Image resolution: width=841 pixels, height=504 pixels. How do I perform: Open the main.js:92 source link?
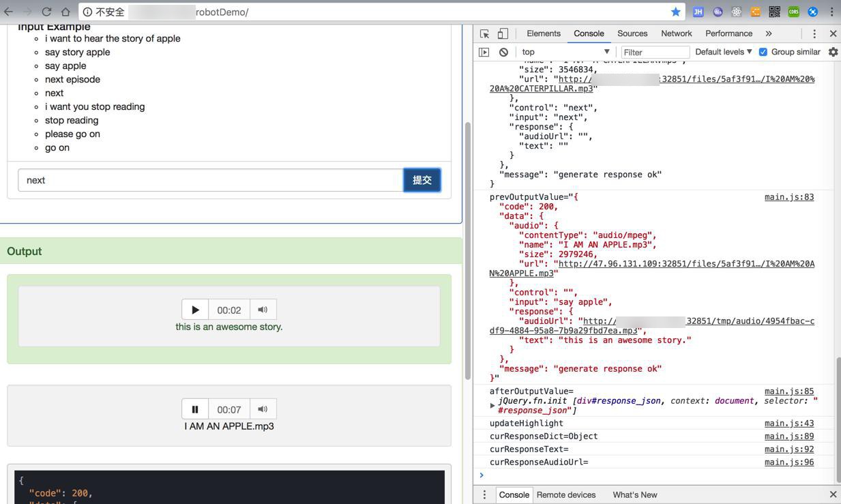click(789, 449)
